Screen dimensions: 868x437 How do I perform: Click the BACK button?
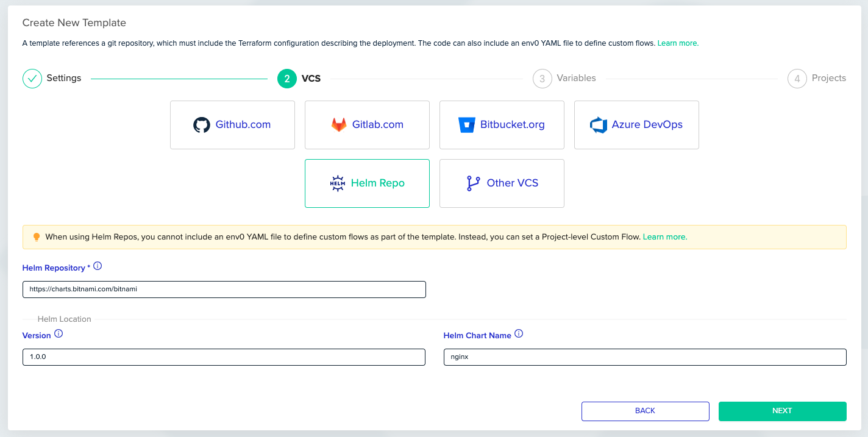click(646, 411)
